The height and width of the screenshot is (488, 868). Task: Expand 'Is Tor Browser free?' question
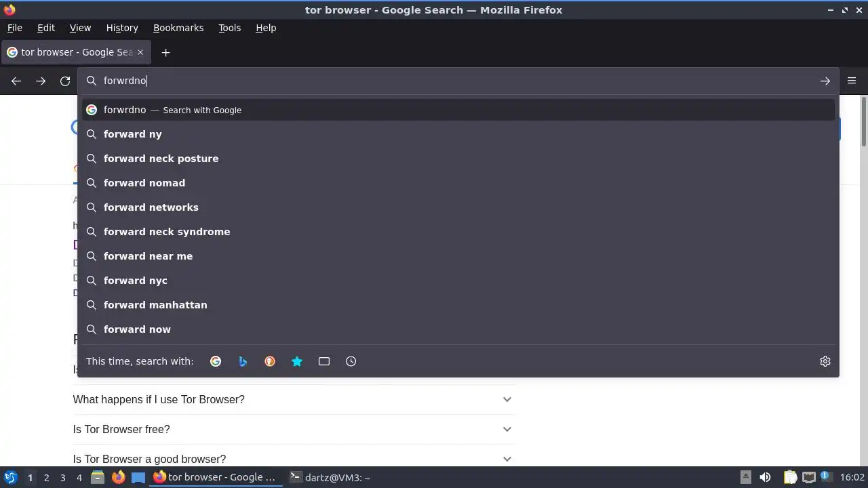pos(294,430)
